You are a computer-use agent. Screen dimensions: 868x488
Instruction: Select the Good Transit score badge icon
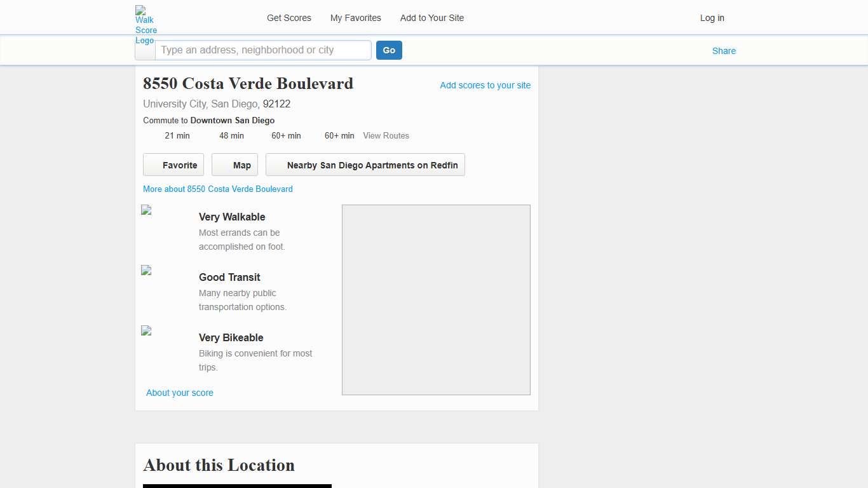(x=146, y=270)
